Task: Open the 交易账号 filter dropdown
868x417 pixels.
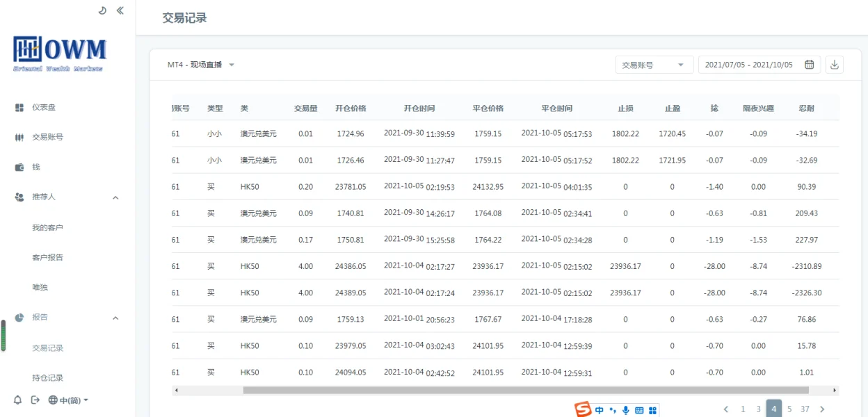Action: click(x=654, y=65)
